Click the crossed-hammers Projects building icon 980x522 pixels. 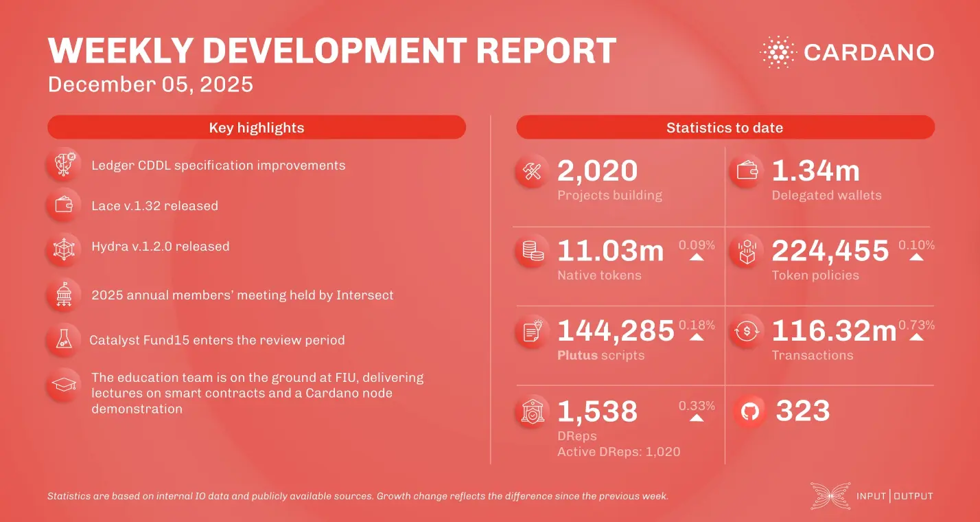coord(532,170)
